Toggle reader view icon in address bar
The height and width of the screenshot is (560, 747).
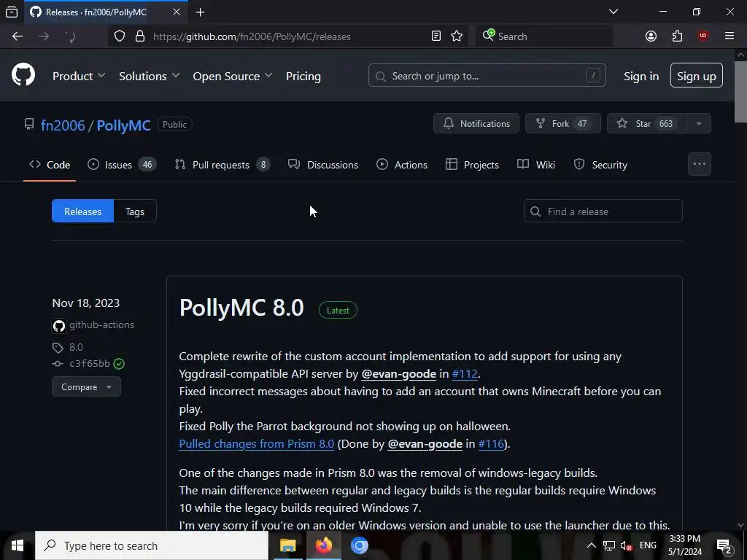436,36
